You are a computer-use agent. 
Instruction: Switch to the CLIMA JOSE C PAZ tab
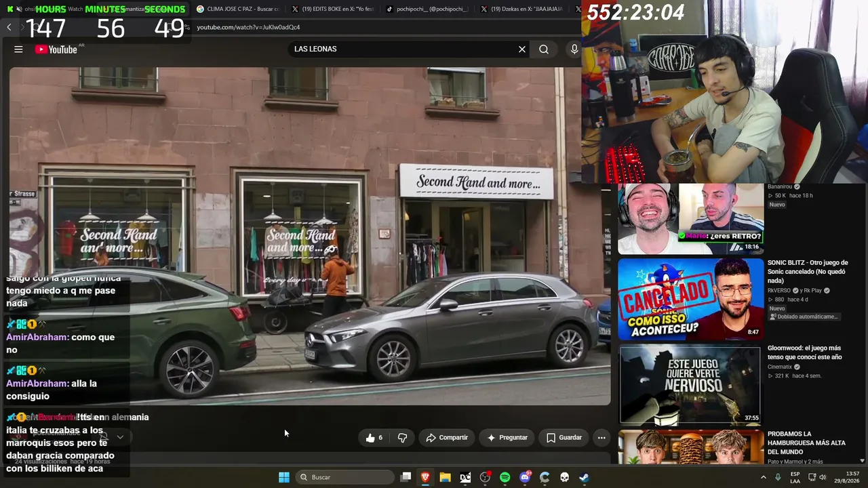coord(238,9)
